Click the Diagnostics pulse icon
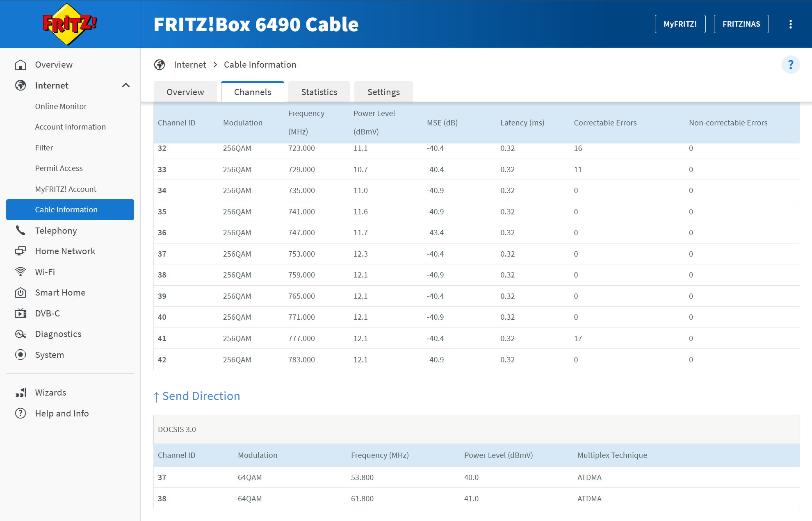Screen dimensions: 812x521 tap(21, 334)
